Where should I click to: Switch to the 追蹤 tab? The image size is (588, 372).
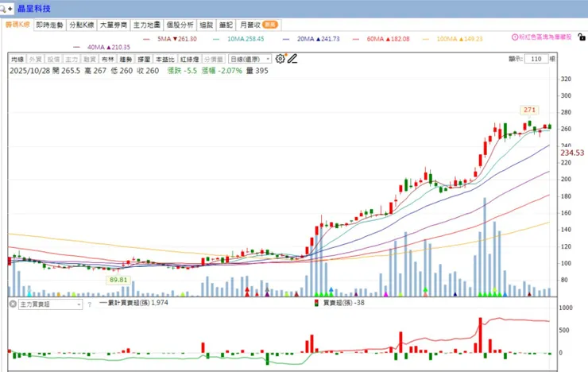(207, 25)
